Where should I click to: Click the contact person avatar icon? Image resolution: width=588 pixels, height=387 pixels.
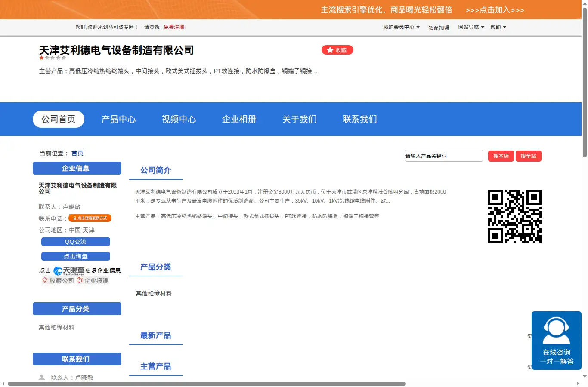coord(42,377)
